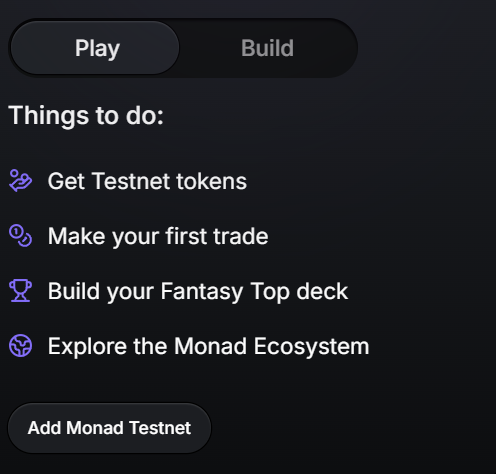Toggle the segmented control to Play mode
496x474 pixels.
click(x=95, y=48)
